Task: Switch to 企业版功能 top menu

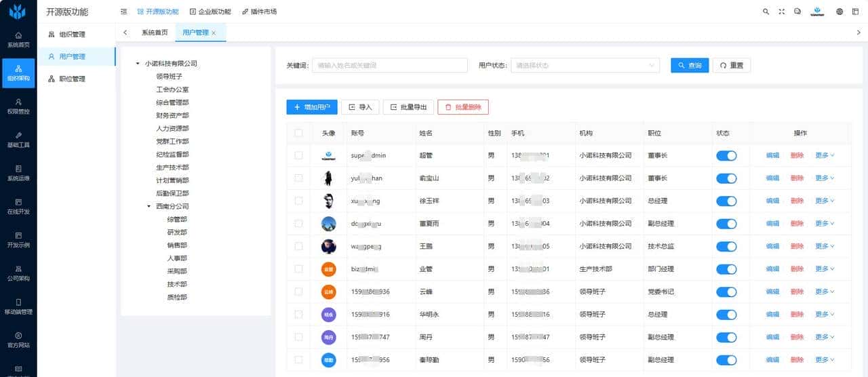Action: (x=210, y=12)
